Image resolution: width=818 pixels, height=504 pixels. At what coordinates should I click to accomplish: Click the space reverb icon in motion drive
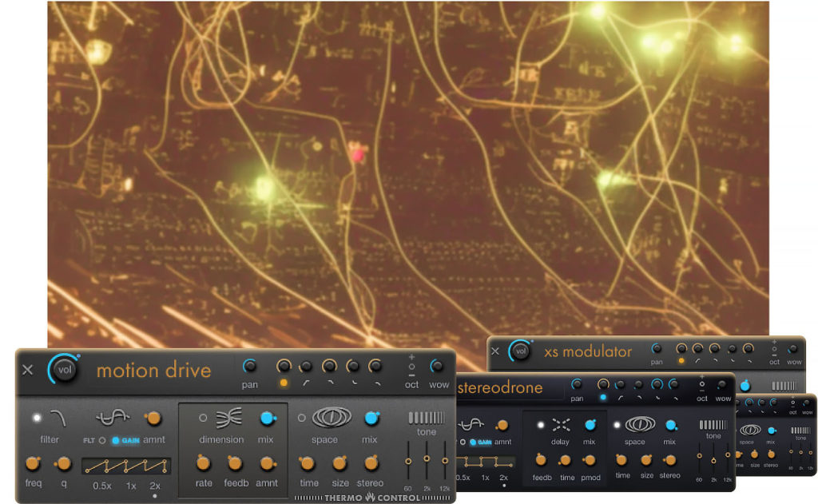pos(332,418)
